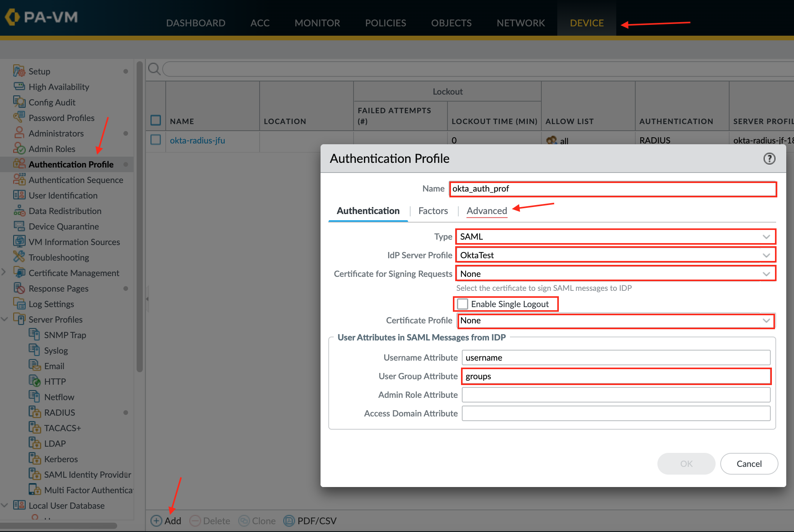Click the search magnifier icon

154,69
